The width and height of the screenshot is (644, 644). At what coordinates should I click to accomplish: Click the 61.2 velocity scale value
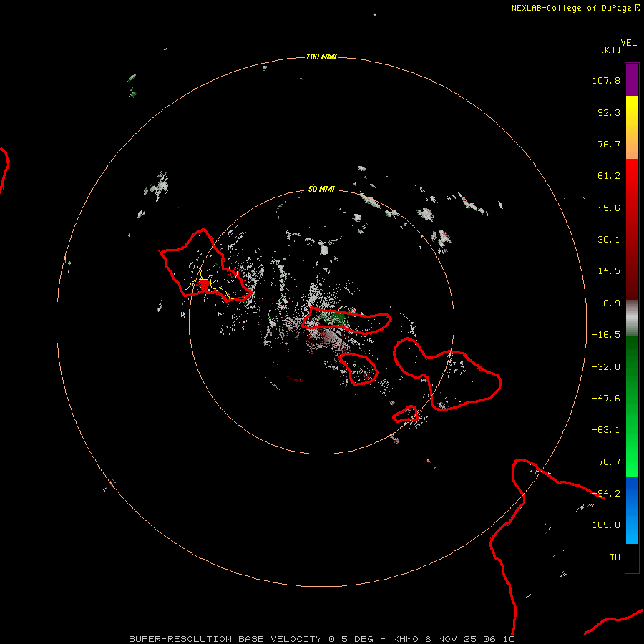[x=609, y=176]
